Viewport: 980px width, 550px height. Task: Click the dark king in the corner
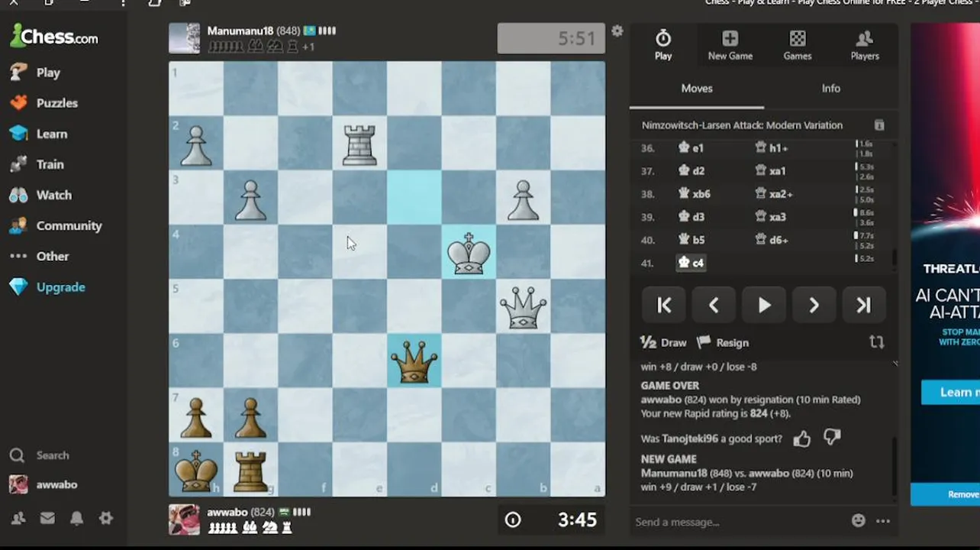pos(196,470)
